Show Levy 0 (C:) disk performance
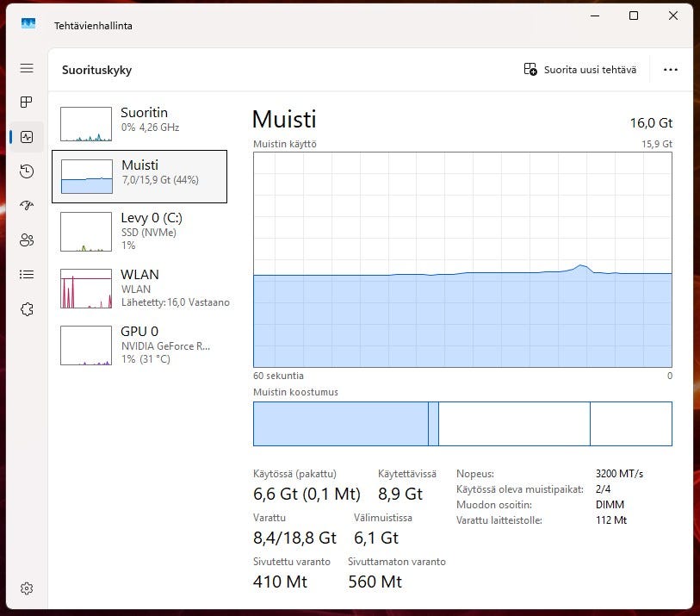Image resolution: width=700 pixels, height=616 pixels. [x=139, y=232]
